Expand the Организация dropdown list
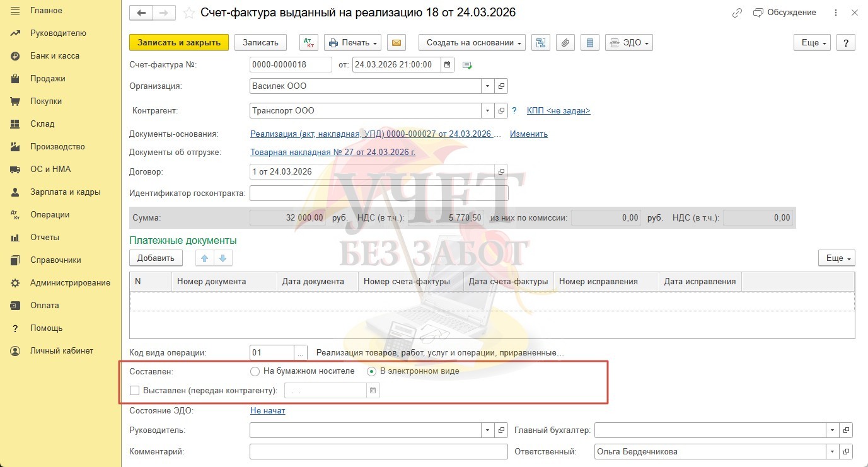The image size is (868, 467). tap(488, 86)
